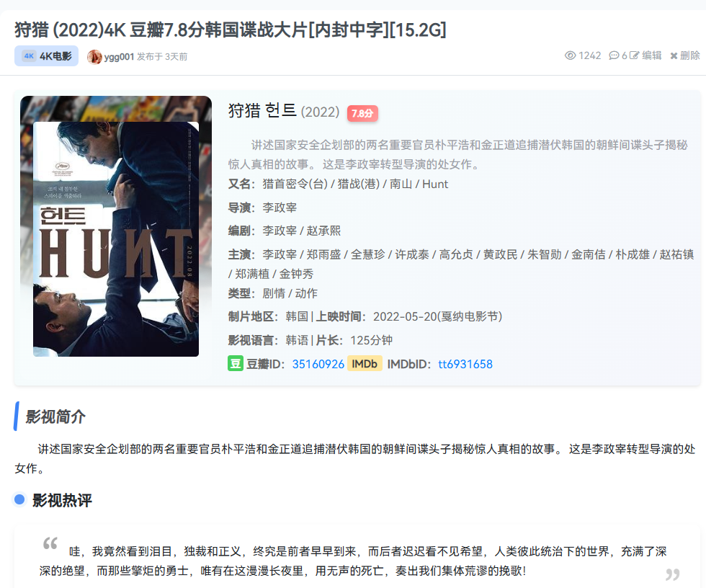Screen dimensions: 706x588
Task: Click the opening quotation mark icon
Action: pyautogui.click(x=50, y=543)
